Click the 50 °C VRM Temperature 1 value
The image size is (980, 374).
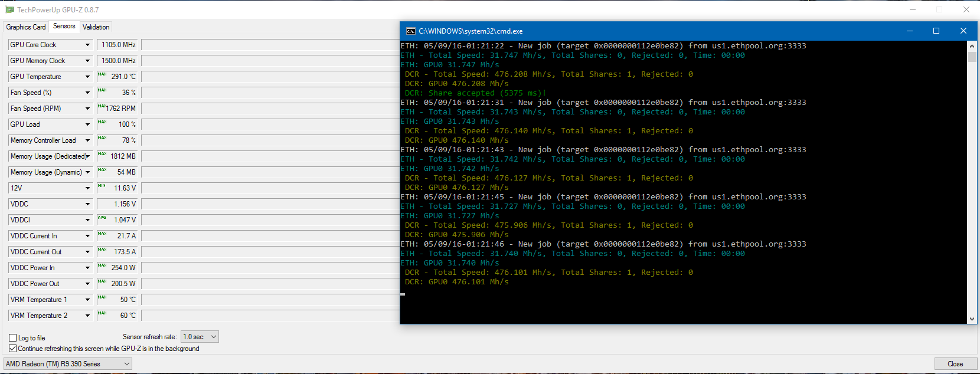click(x=117, y=300)
